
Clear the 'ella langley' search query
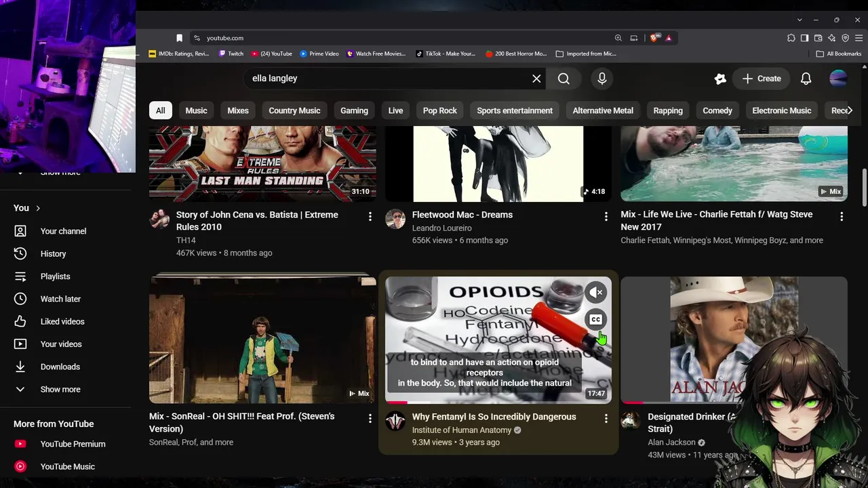coord(536,79)
